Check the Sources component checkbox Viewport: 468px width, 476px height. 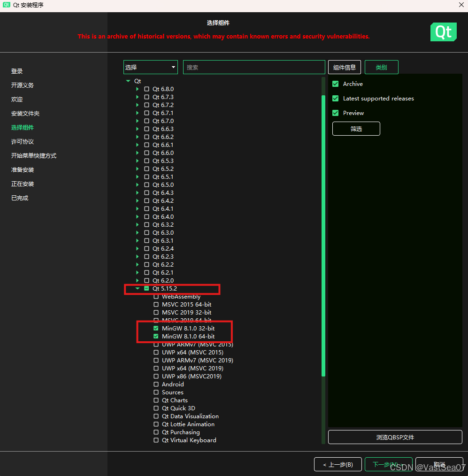(156, 392)
